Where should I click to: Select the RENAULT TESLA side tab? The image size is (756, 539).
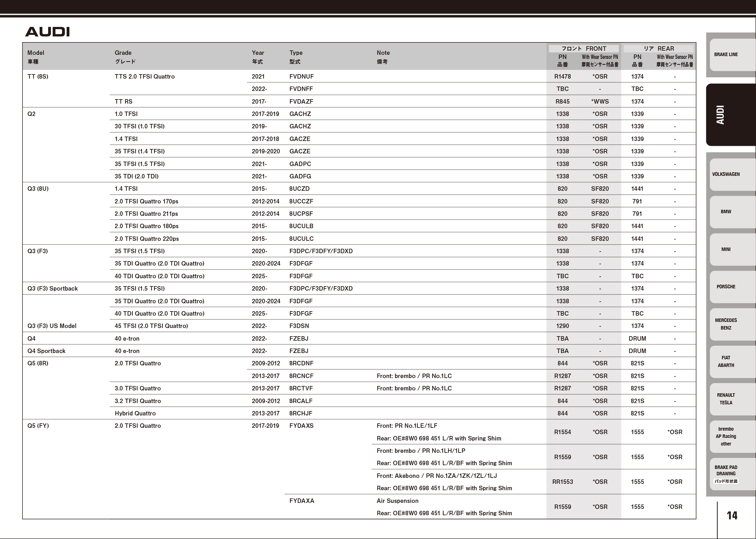733,399
